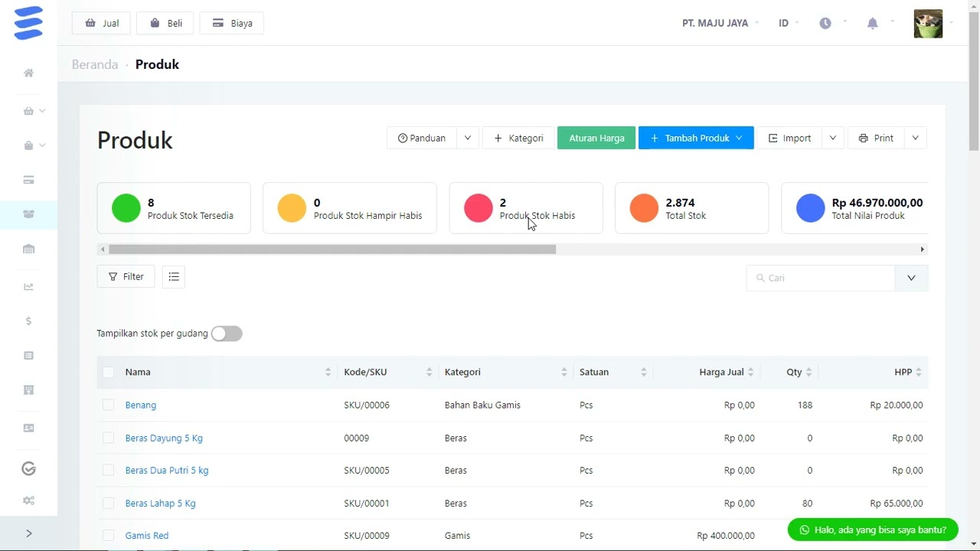Open the Jual menu at top

click(x=101, y=23)
